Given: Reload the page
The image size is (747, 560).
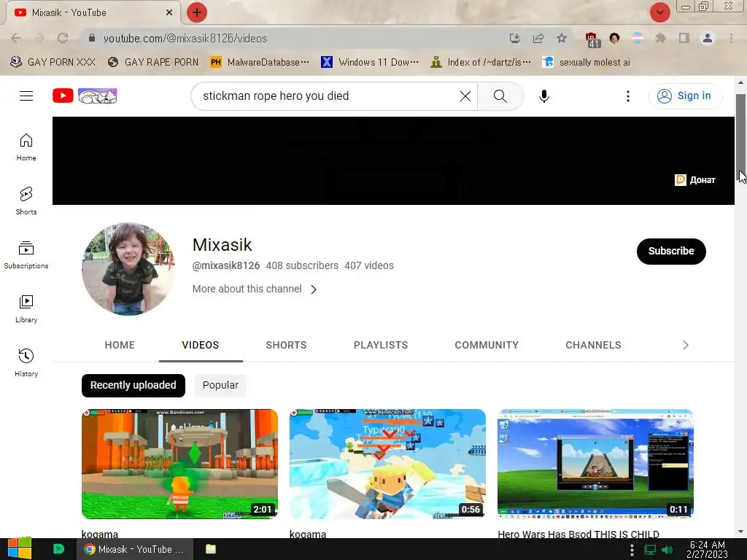Looking at the screenshot, I should (63, 38).
